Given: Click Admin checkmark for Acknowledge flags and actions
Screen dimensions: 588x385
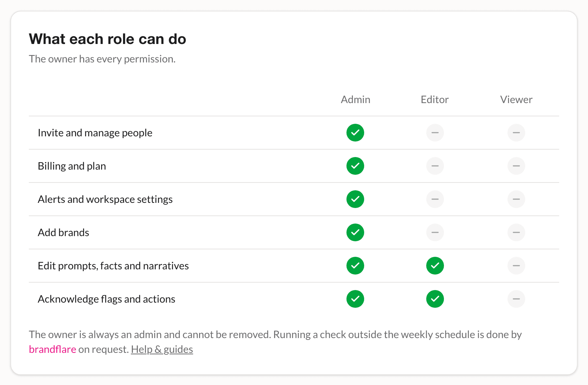Looking at the screenshot, I should tap(355, 299).
